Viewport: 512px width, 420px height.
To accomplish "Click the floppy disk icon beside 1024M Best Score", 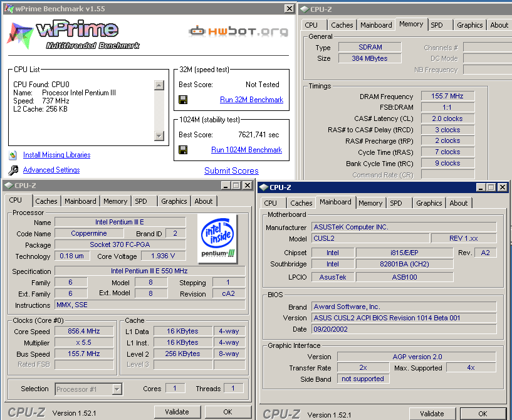I will click(x=183, y=150).
